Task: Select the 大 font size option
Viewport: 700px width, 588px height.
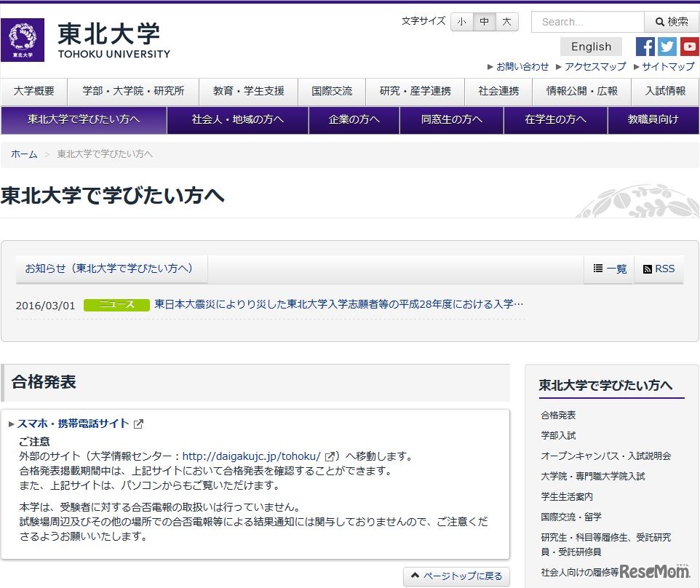Action: click(505, 22)
